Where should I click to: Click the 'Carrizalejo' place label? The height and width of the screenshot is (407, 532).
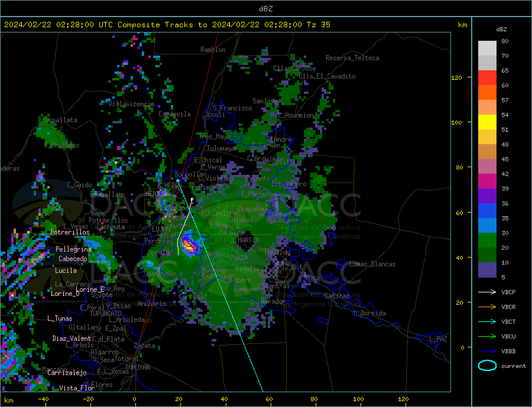click(67, 373)
